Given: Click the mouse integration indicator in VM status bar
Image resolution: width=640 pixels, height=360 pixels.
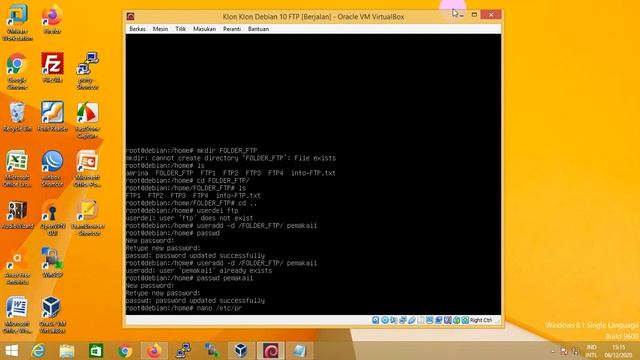Looking at the screenshot, I should [x=456, y=320].
